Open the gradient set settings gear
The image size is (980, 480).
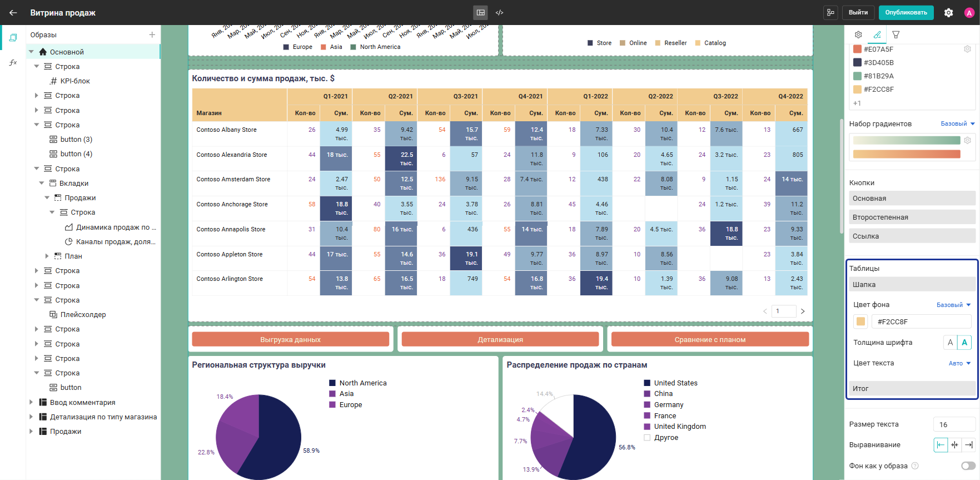[967, 140]
